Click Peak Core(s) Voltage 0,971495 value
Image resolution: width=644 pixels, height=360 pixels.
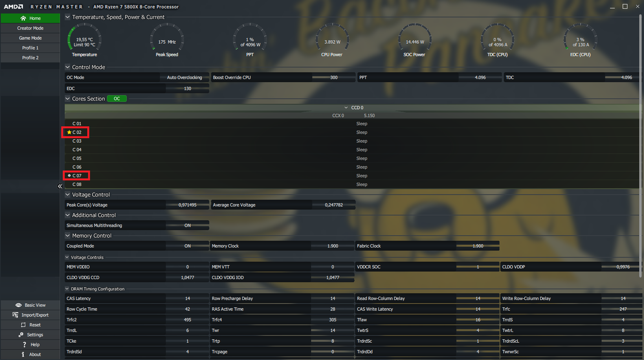pyautogui.click(x=187, y=205)
